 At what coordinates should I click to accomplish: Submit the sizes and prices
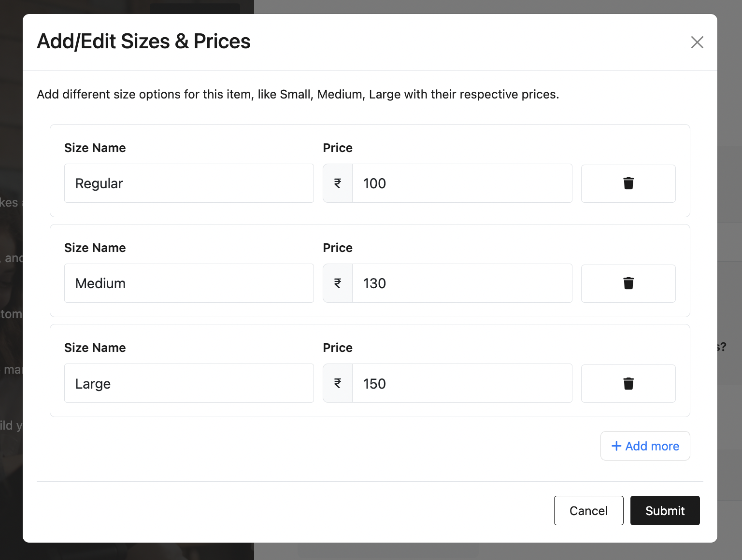[x=665, y=511]
